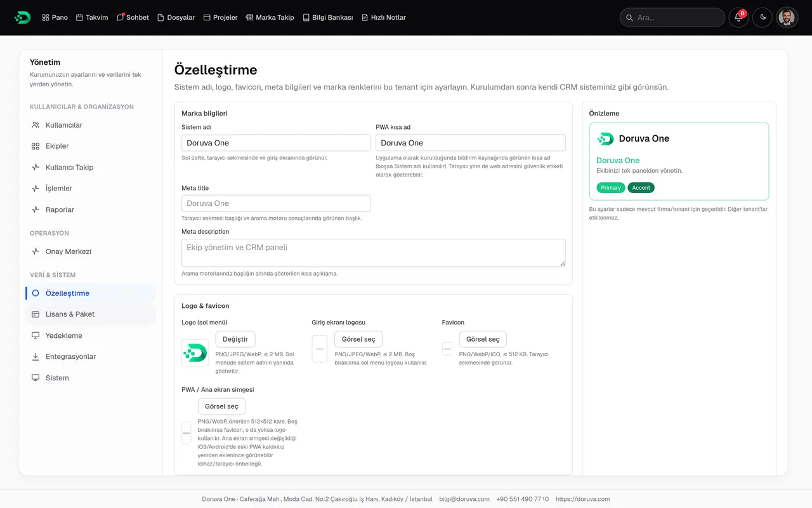This screenshot has height=508, width=812.
Task: Open Hızlı Notlar in top navigation
Action: [x=383, y=18]
